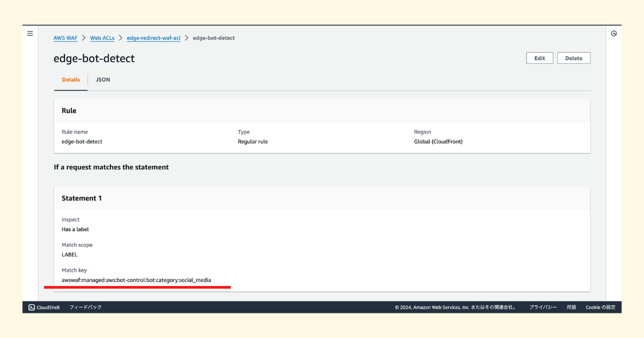Click the Delete button
Viewport: 644px width, 338px height.
[x=574, y=58]
